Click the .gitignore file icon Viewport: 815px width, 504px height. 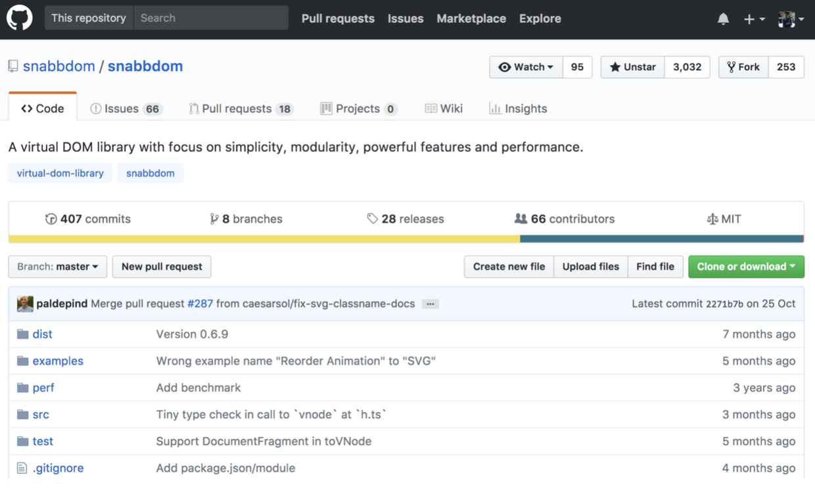coord(22,469)
